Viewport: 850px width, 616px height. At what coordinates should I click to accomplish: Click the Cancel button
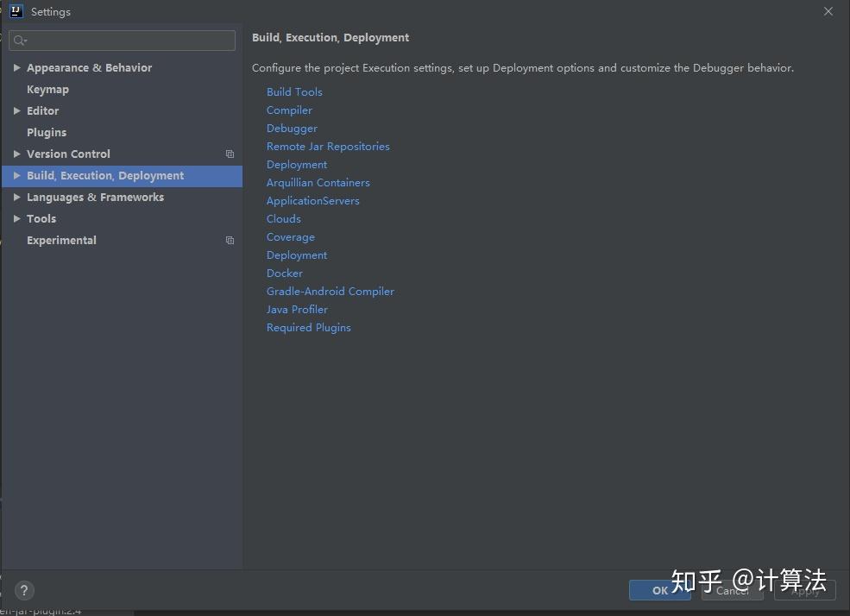(x=733, y=590)
